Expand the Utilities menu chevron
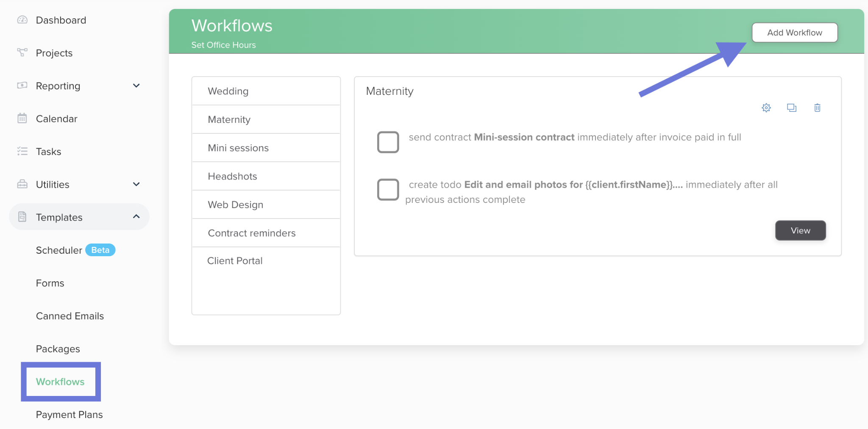This screenshot has height=429, width=868. pyautogui.click(x=136, y=184)
